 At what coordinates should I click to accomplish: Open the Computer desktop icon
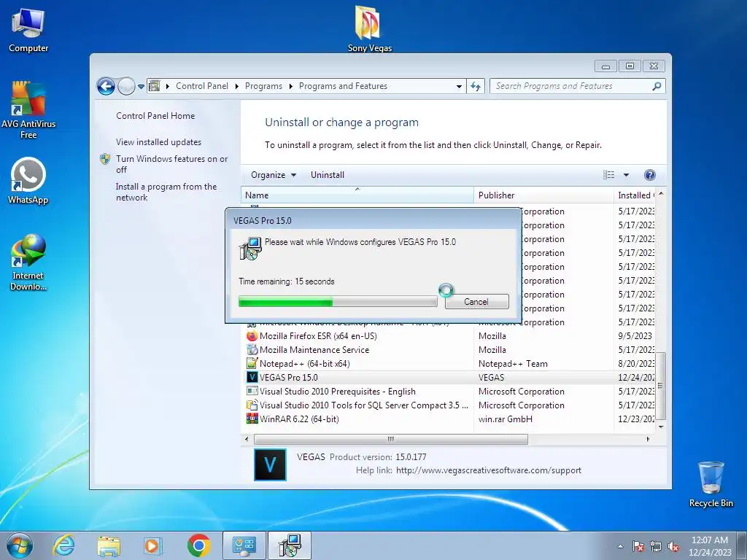tap(28, 31)
